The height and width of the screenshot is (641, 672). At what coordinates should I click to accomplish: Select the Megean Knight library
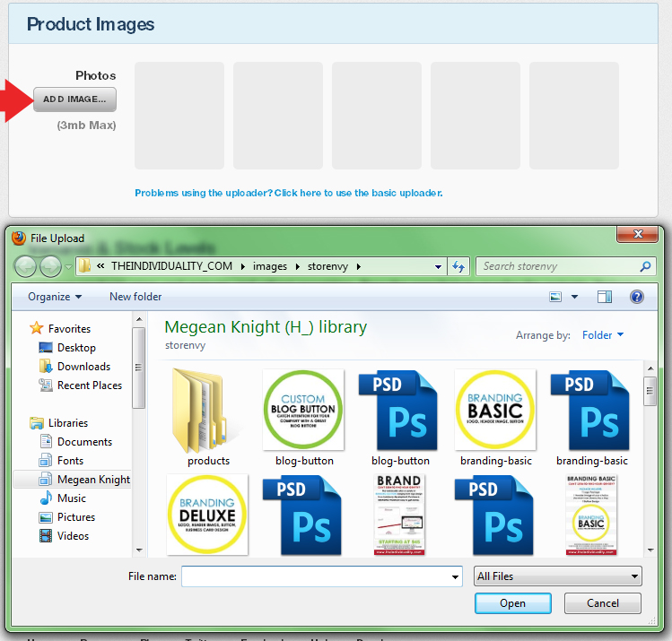click(72, 480)
